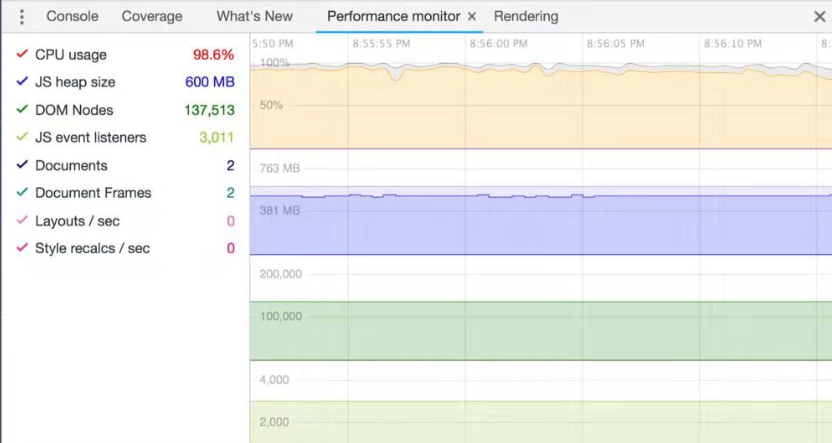This screenshot has height=443, width=832.
Task: Open the Coverage tab
Action: (x=152, y=17)
